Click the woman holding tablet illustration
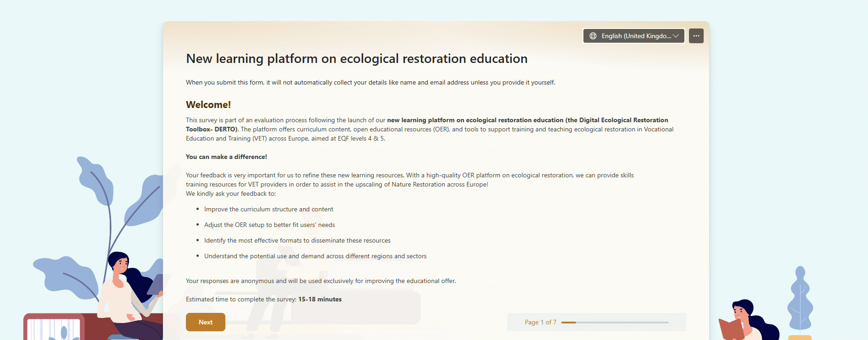868x340 pixels. tap(126, 294)
